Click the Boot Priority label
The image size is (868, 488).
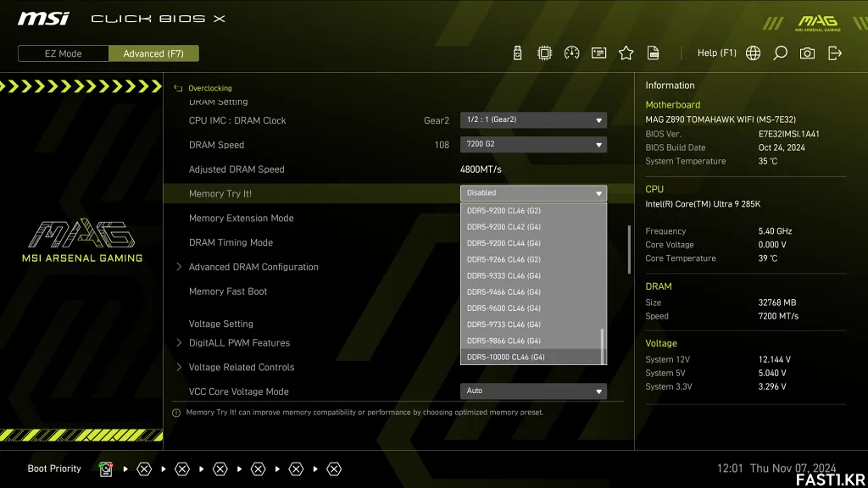pyautogui.click(x=54, y=469)
